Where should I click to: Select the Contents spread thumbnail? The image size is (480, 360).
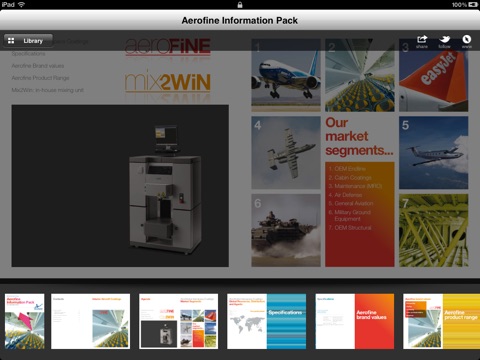pos(90,321)
